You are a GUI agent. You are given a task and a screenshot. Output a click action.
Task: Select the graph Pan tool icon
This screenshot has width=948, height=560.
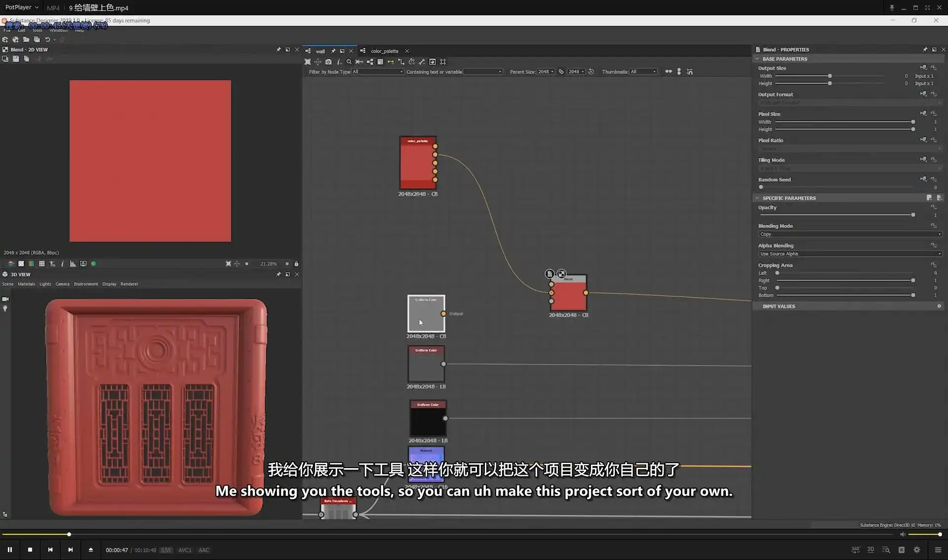(x=318, y=62)
